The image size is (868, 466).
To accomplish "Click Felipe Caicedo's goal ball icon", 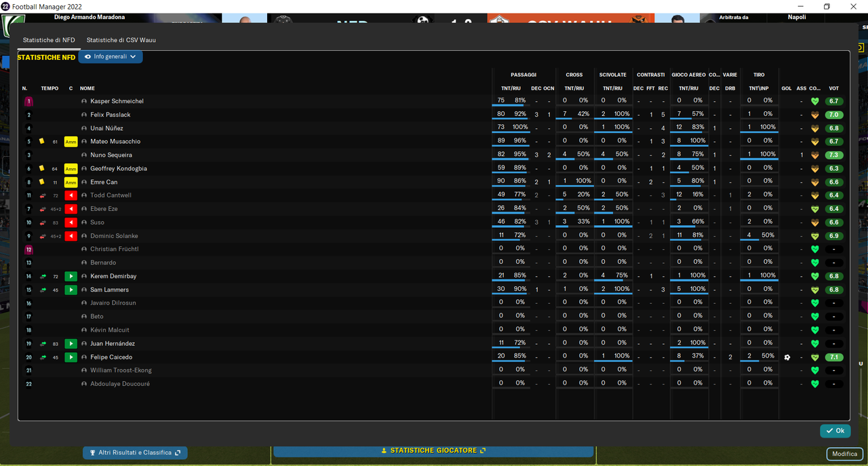I will [787, 357].
